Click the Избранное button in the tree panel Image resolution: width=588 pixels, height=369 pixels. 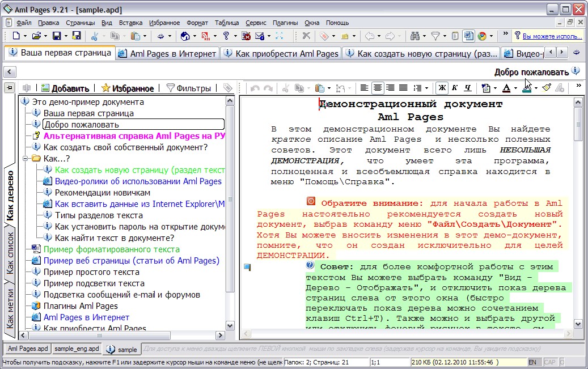(x=128, y=88)
